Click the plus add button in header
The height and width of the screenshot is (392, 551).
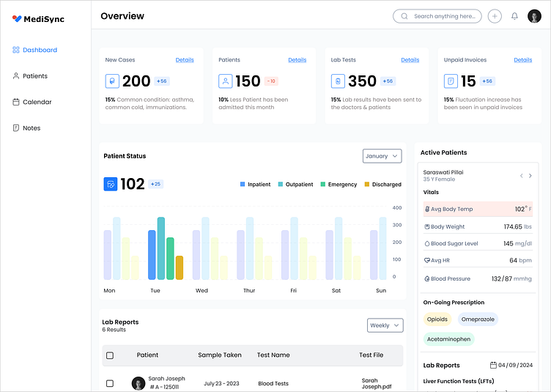495,16
